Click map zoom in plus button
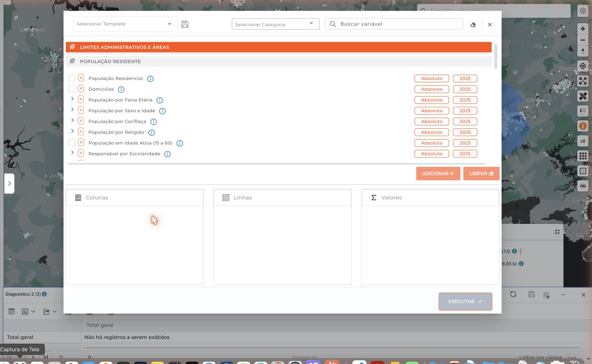 coord(583,28)
